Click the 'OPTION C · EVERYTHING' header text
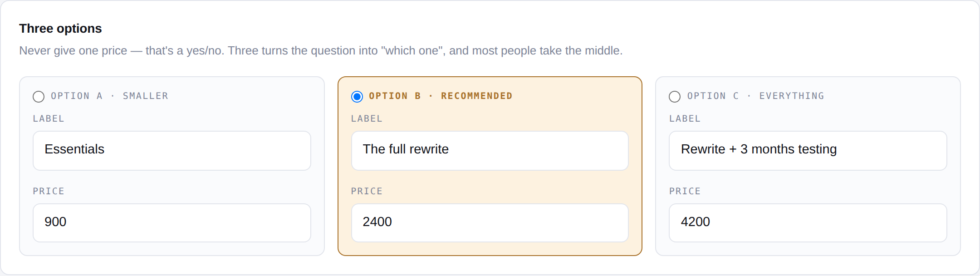This screenshot has height=276, width=980. pos(755,96)
